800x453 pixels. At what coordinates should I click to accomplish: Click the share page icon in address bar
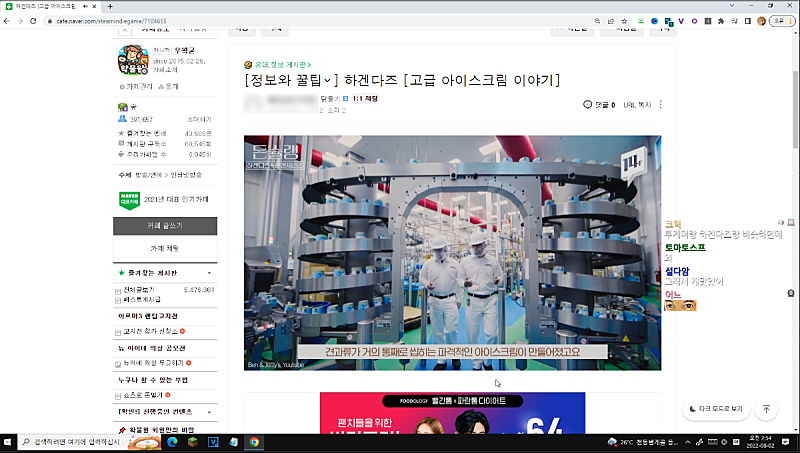[611, 21]
